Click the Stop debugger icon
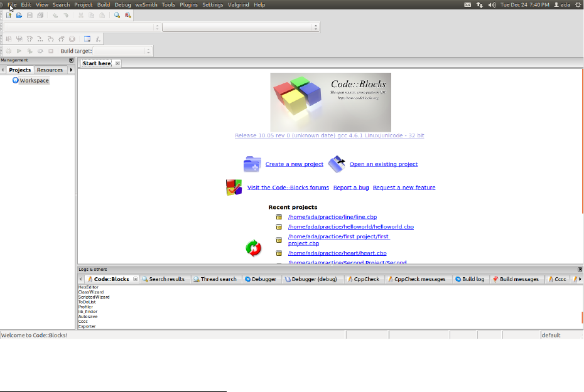The height and width of the screenshot is (392, 584). coord(72,39)
